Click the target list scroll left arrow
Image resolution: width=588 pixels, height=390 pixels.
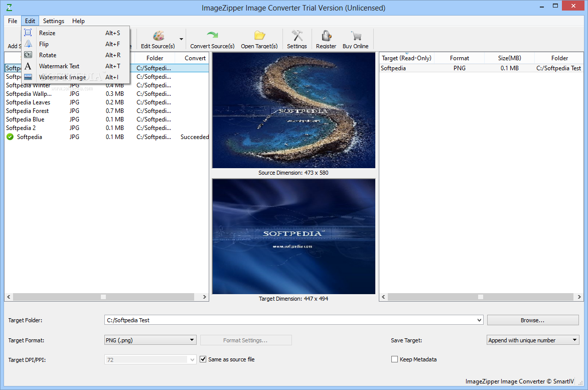tap(383, 297)
